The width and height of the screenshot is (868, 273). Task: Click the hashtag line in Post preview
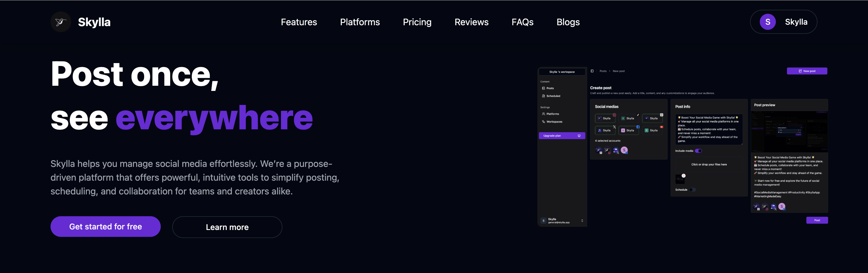787,194
